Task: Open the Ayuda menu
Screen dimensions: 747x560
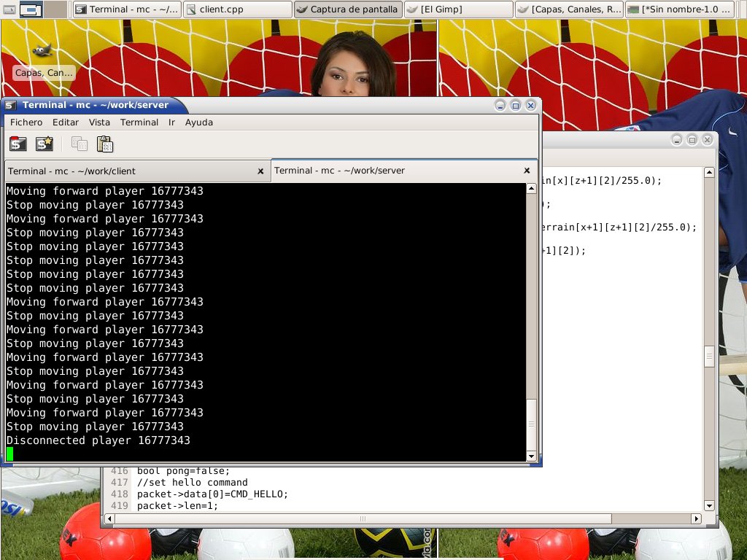Action: tap(198, 122)
